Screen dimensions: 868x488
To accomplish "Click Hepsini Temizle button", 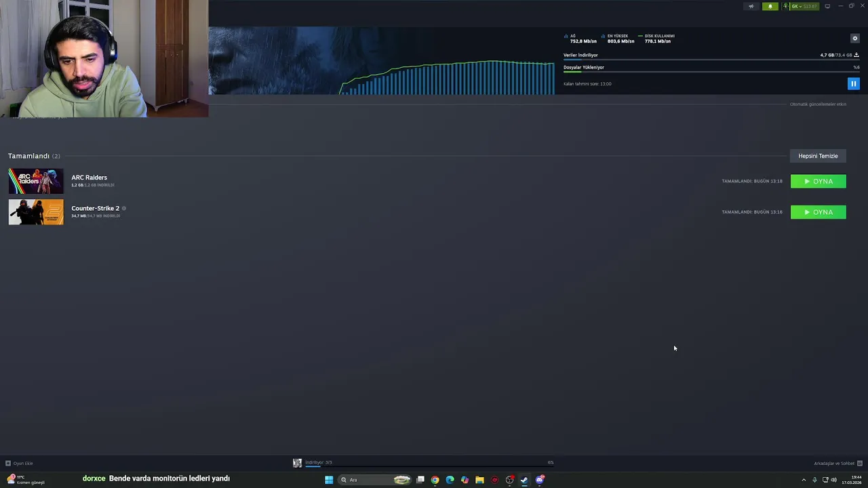I will point(818,156).
